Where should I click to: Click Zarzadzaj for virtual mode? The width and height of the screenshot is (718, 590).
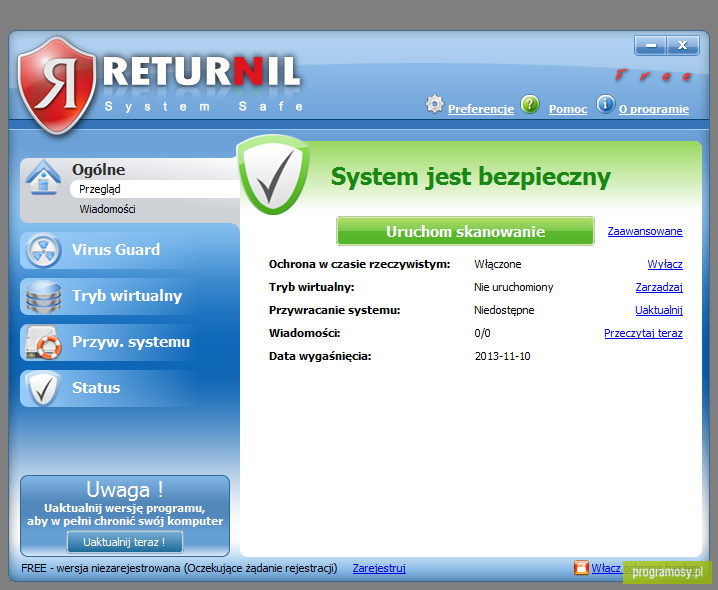click(659, 287)
